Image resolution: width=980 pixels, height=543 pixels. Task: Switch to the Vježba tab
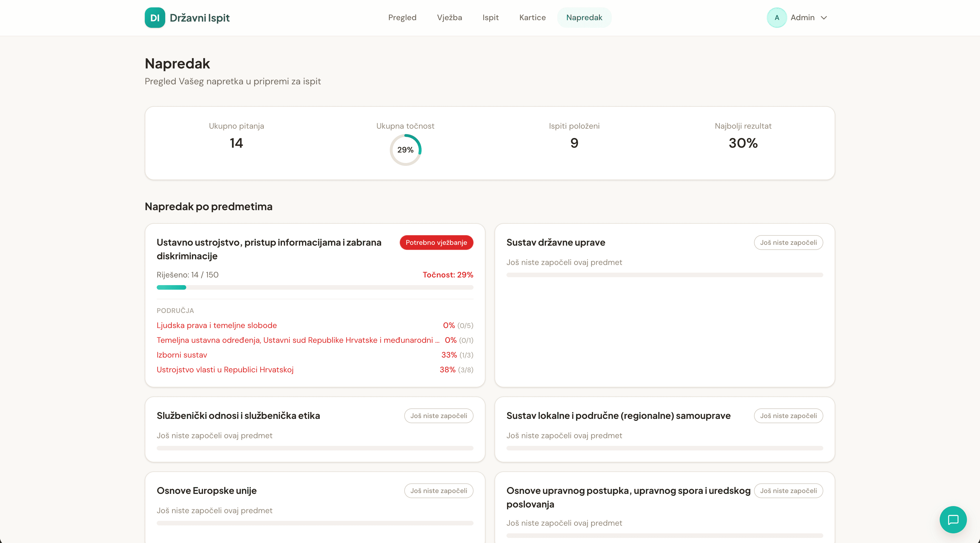(449, 18)
